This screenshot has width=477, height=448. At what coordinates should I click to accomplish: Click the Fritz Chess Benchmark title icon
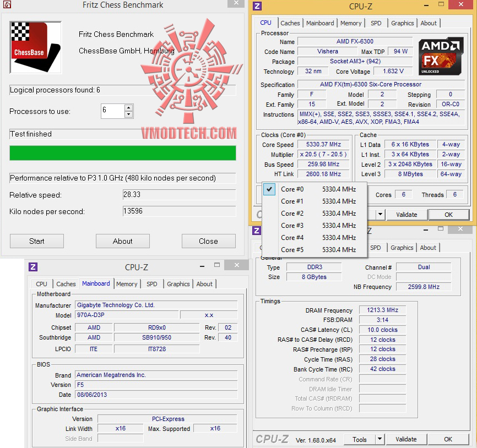[x=7, y=4]
